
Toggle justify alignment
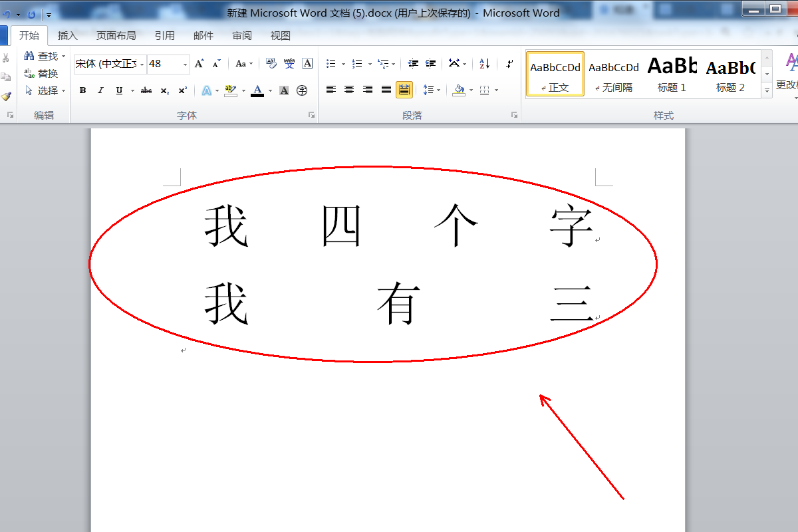[x=386, y=90]
